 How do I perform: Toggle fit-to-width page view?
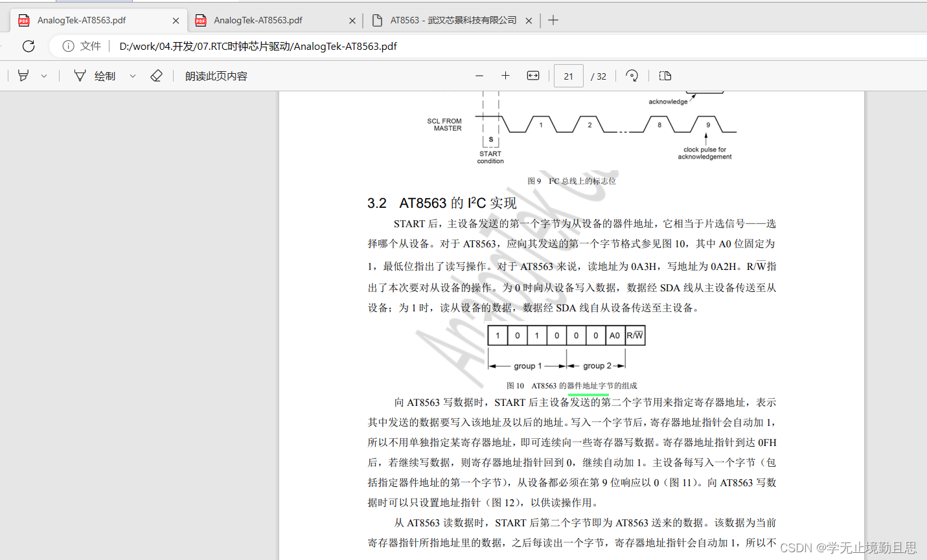(532, 76)
